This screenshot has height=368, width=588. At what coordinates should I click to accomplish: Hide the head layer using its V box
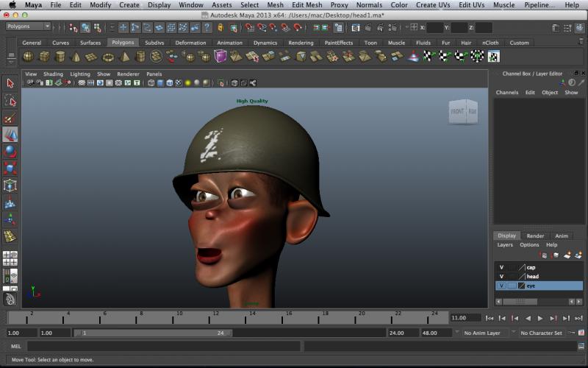tap(501, 276)
